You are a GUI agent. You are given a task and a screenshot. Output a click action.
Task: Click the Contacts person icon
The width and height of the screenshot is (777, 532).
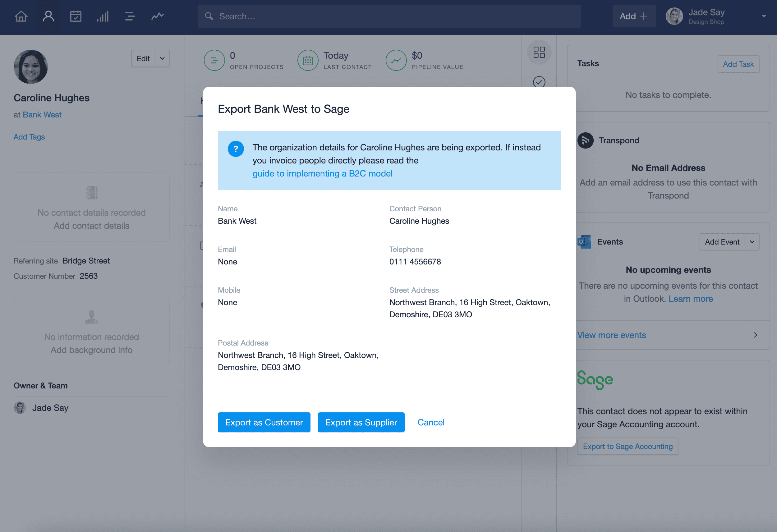(x=48, y=16)
